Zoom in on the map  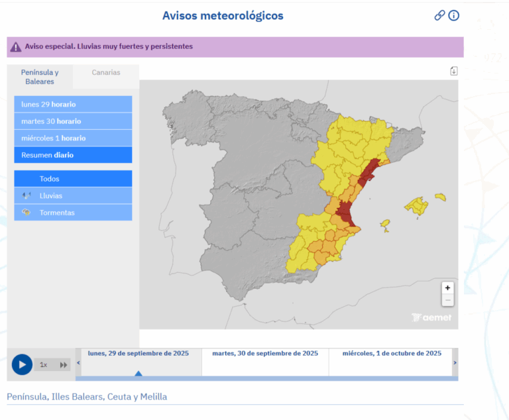[447, 288]
